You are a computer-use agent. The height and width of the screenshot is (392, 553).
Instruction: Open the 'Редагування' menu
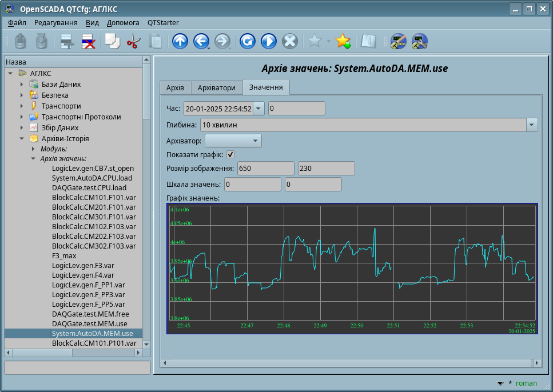[55, 23]
